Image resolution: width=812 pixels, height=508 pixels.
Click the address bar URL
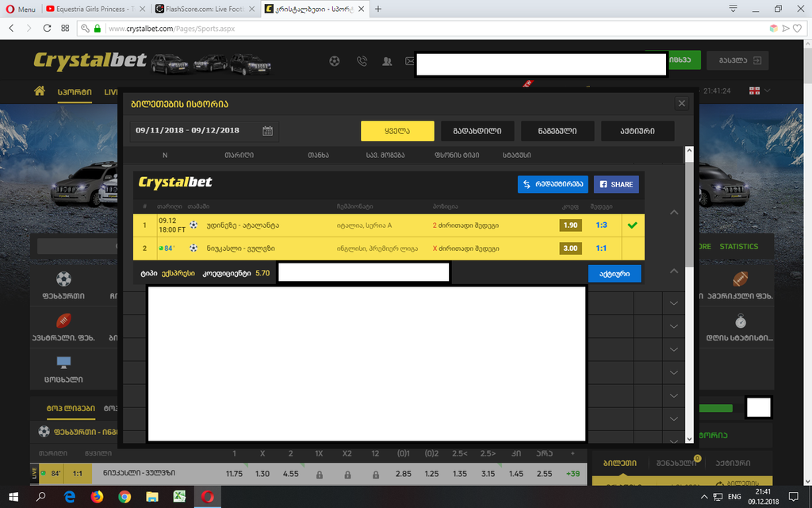[171, 29]
